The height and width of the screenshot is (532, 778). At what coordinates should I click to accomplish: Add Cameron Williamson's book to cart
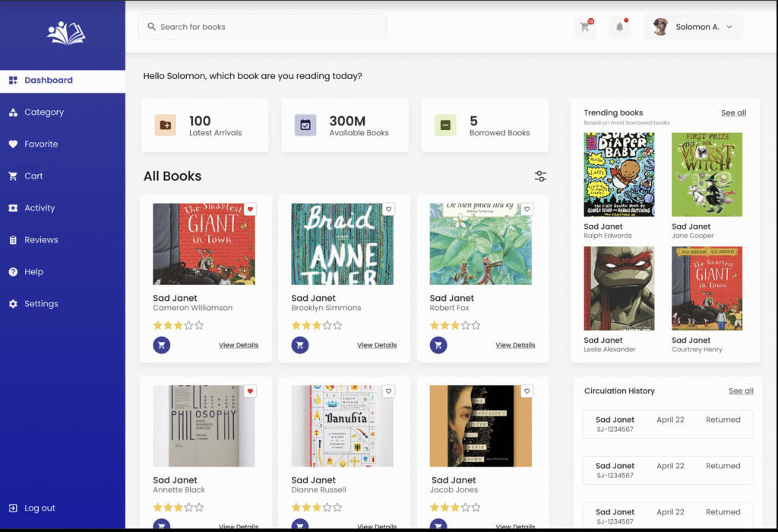tap(162, 345)
